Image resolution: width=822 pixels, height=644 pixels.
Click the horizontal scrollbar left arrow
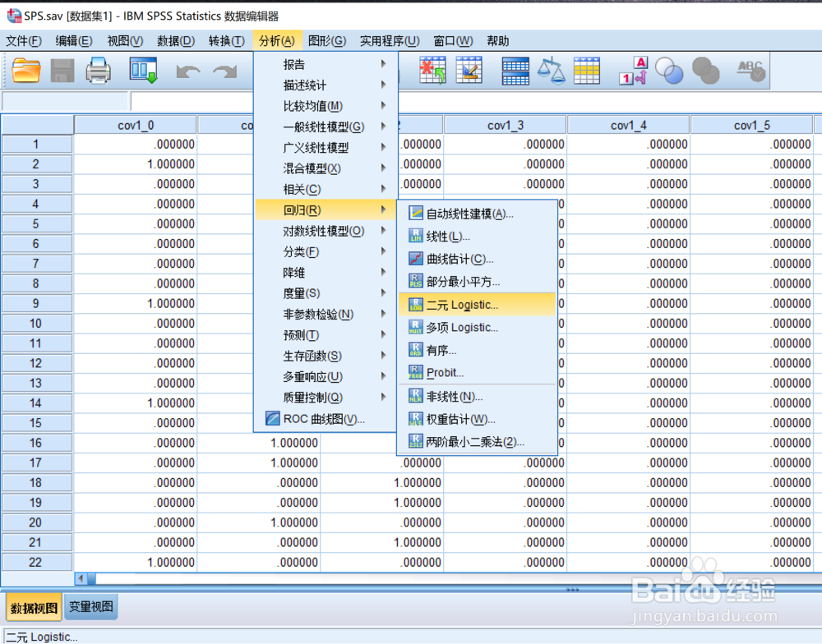point(81,579)
